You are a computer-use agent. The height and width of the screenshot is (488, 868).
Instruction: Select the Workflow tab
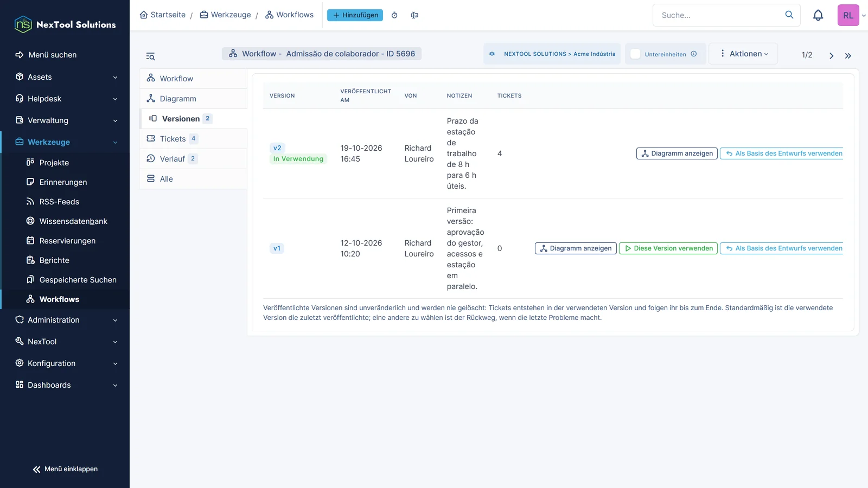[x=193, y=79]
